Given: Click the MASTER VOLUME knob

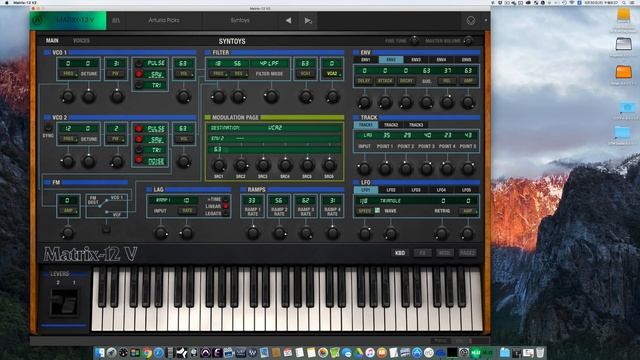Looking at the screenshot, I should (469, 40).
